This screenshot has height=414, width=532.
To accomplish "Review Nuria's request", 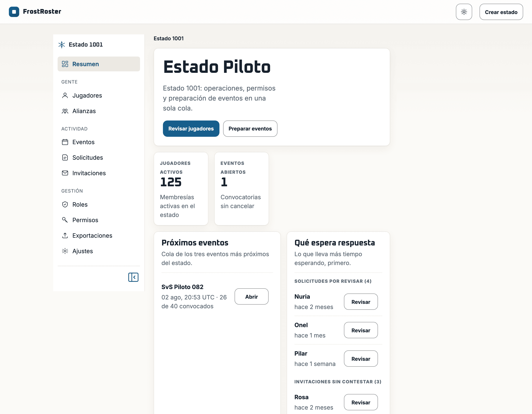I will (x=361, y=302).
